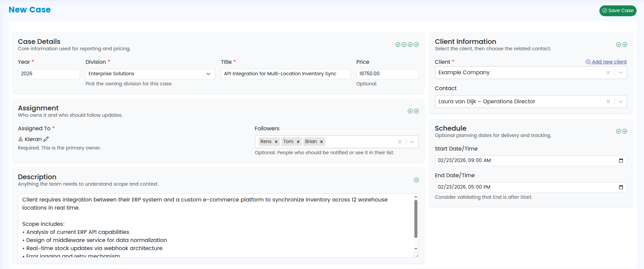Remove Rens from the Followers tags
This screenshot has width=644, height=269.
coord(276,142)
